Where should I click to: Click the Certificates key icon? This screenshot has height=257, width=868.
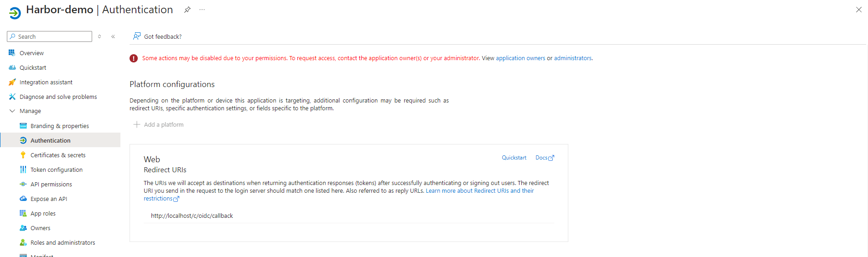(x=23, y=155)
